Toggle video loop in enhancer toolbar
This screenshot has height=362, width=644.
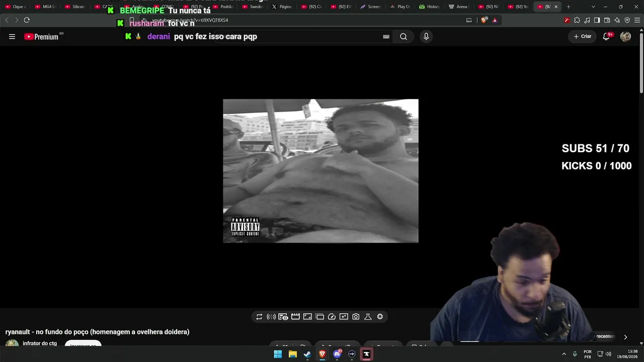259,317
